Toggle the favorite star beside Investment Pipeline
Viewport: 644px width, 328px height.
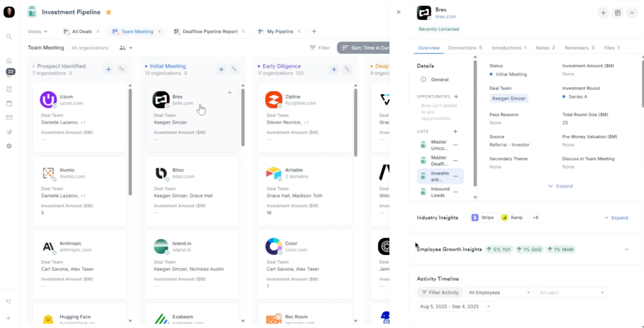(x=108, y=12)
